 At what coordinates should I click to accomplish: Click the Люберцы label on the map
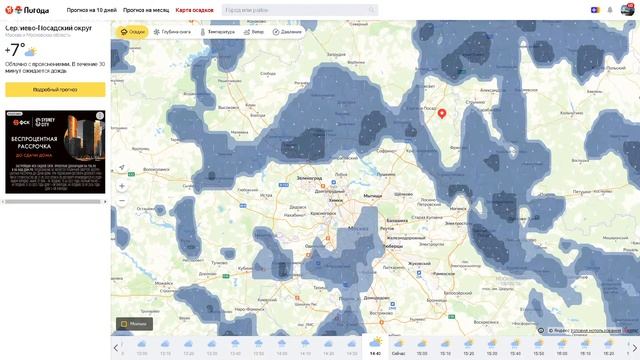click(393, 246)
